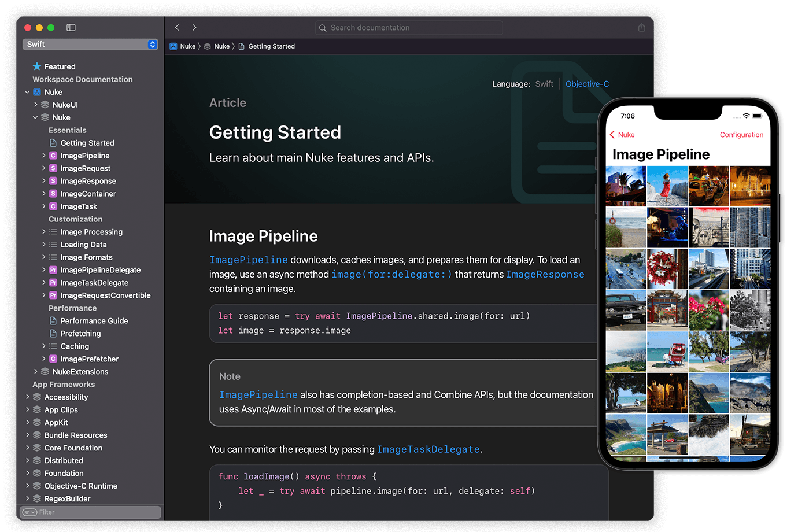Expand the NukeUI module

coord(35,105)
